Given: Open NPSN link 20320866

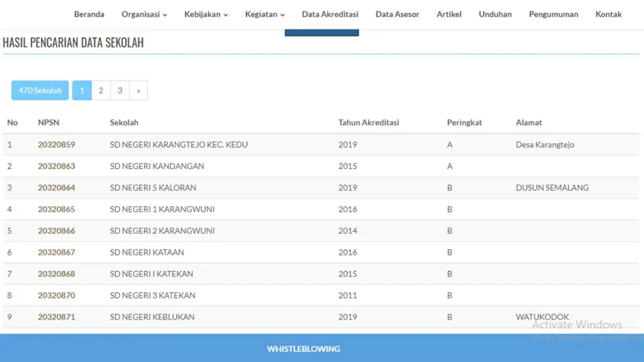Looking at the screenshot, I should [x=56, y=231].
